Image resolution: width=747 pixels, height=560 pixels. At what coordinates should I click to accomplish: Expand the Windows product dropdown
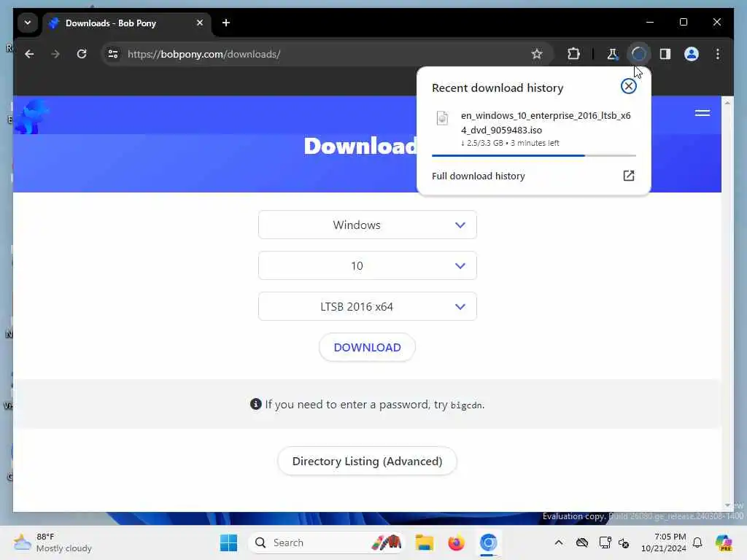tap(368, 225)
